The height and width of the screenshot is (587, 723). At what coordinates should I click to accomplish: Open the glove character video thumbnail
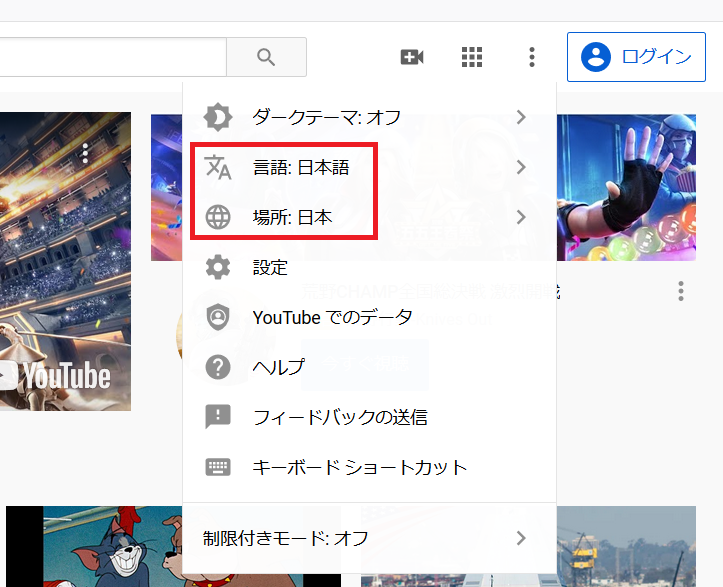626,187
